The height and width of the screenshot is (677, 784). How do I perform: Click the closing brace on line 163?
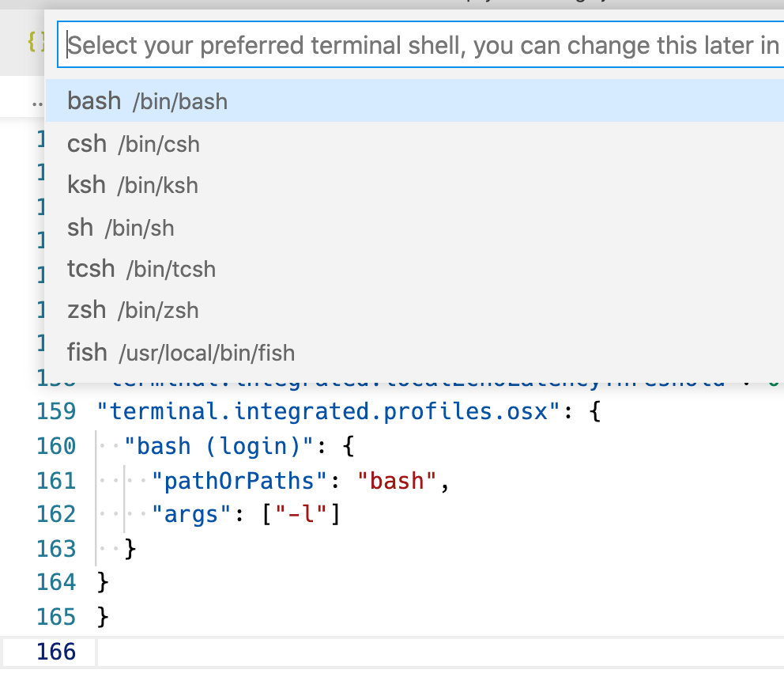(x=130, y=548)
